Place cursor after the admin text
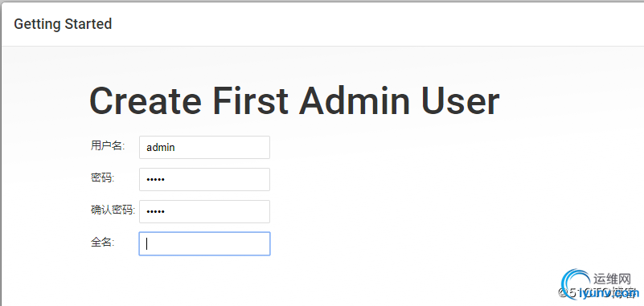Screen dimensions: 644x306 (176, 147)
